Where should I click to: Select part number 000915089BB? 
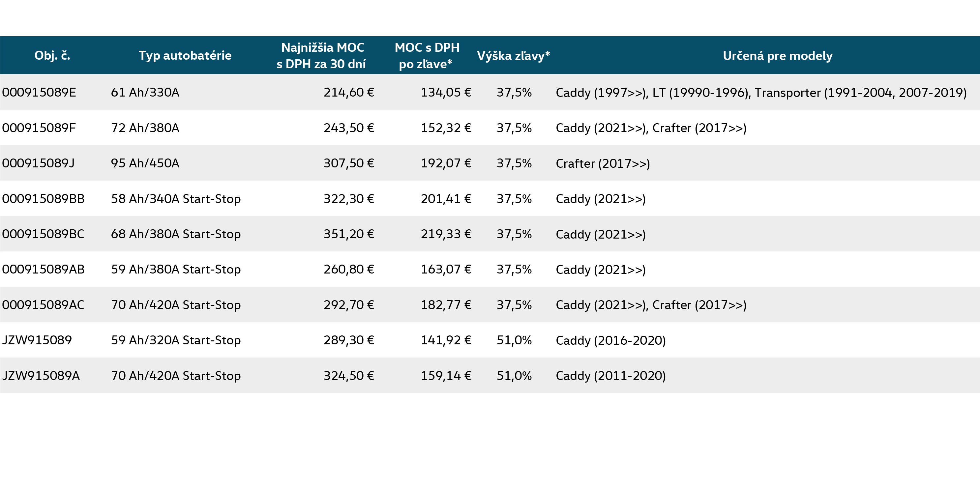[x=44, y=199]
